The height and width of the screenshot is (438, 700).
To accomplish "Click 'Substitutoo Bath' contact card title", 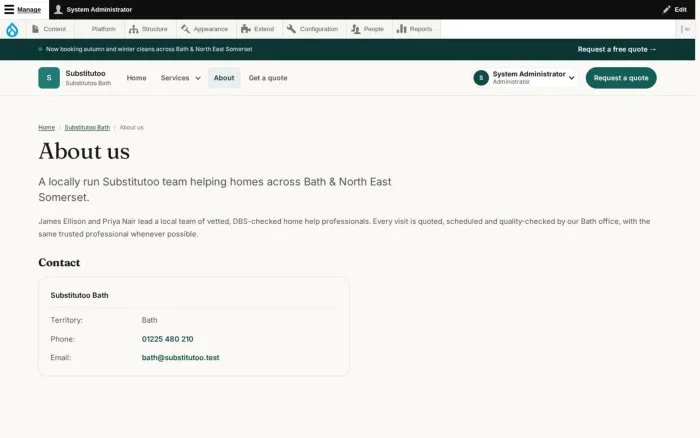I will click(79, 295).
